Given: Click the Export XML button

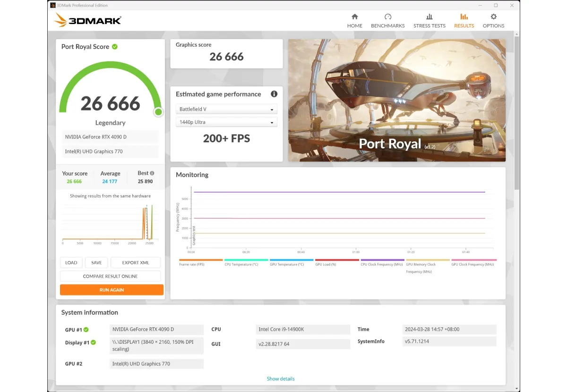Looking at the screenshot, I should 136,263.
